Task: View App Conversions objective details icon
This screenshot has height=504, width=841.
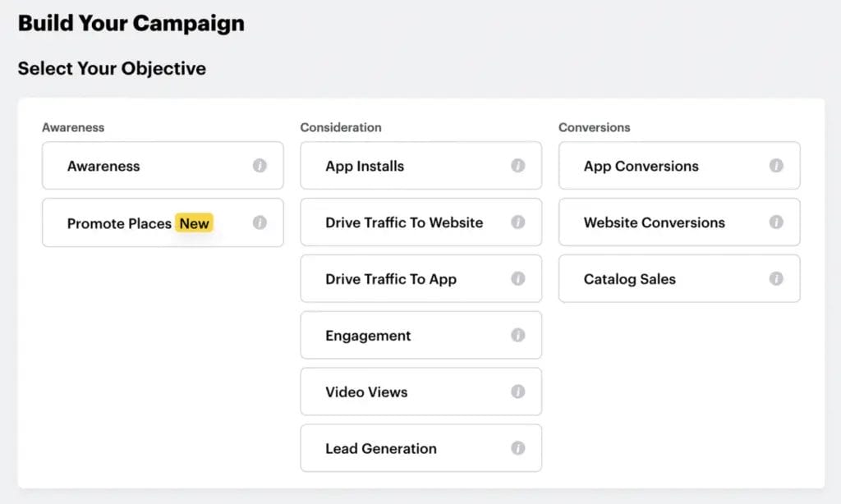Action: tap(777, 165)
